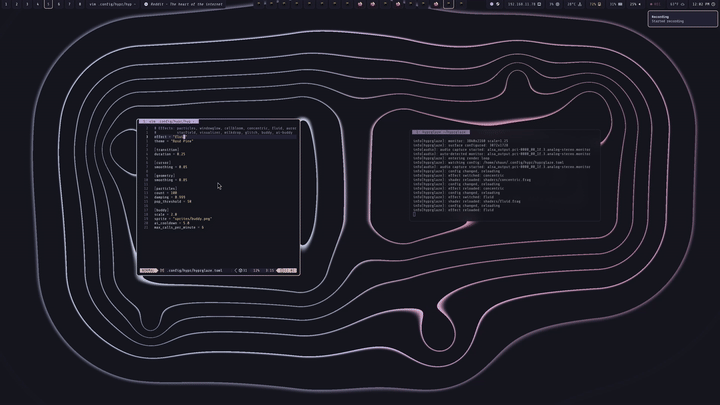The image size is (720, 405).
Task: Click the CPU usage 3% module
Action: pyautogui.click(x=554, y=4)
